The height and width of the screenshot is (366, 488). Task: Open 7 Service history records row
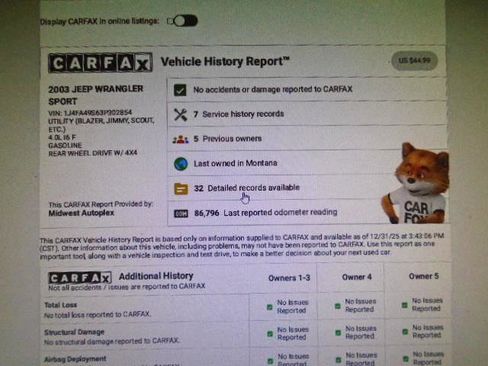click(x=307, y=114)
